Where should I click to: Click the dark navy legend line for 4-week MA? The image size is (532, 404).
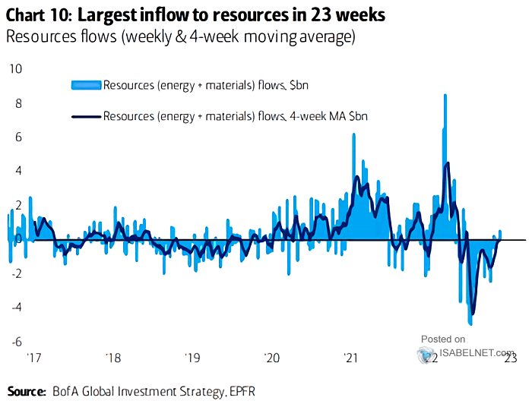click(86, 117)
